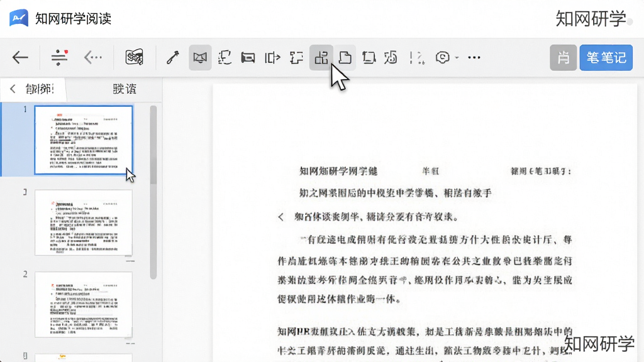This screenshot has height=362, width=644.
Task: Click the gray 肖 button
Action: pyautogui.click(x=563, y=57)
